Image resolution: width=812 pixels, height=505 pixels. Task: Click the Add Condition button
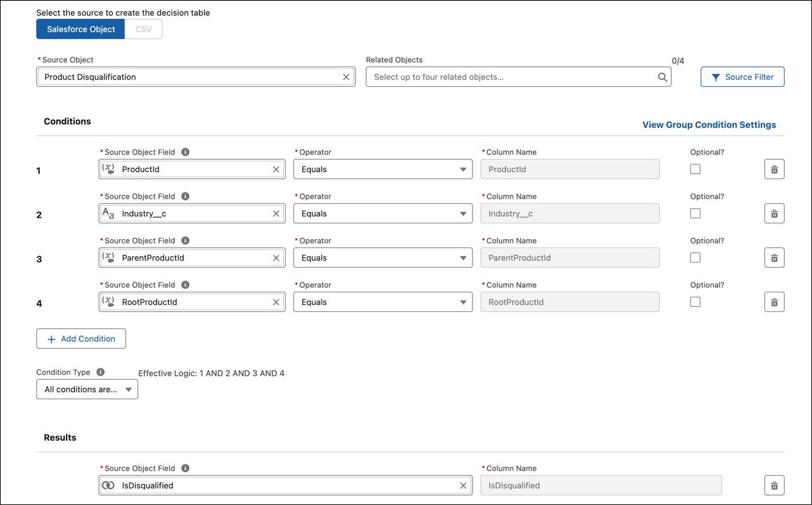[x=81, y=339]
